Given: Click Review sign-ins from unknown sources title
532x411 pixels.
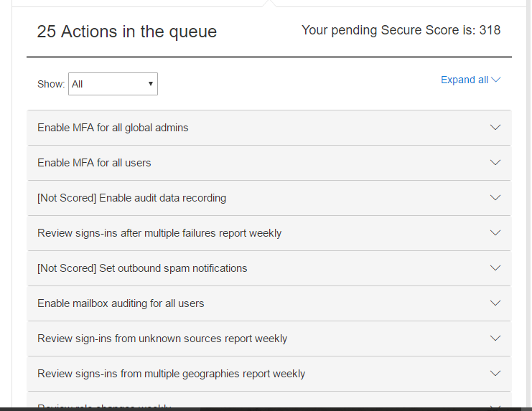Looking at the screenshot, I should point(162,339).
